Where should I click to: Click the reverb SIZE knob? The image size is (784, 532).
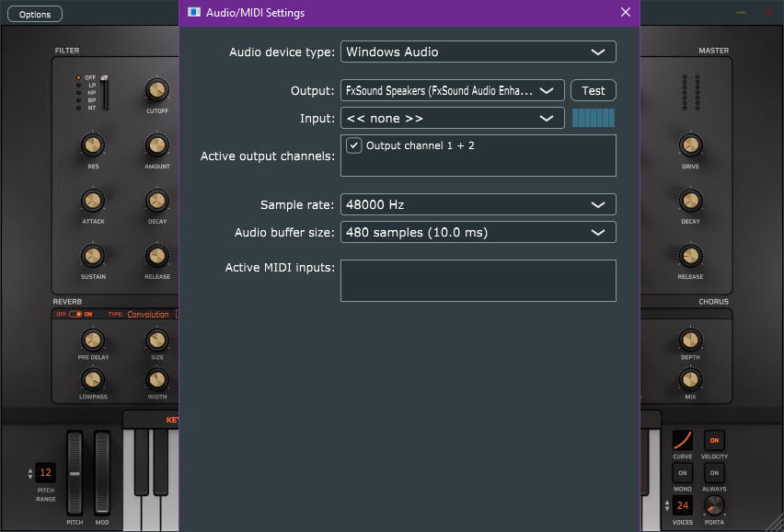pos(157,340)
